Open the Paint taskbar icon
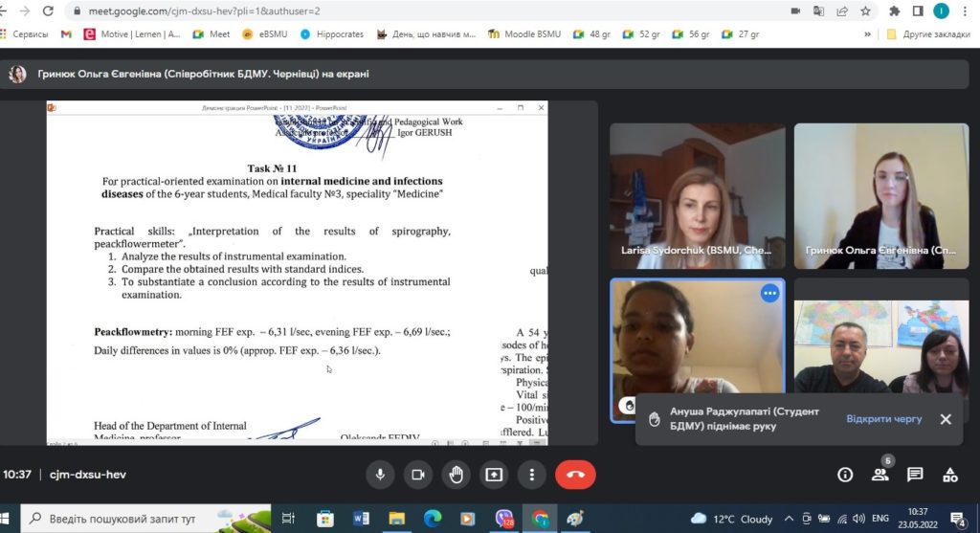The image size is (980, 533). click(575, 519)
